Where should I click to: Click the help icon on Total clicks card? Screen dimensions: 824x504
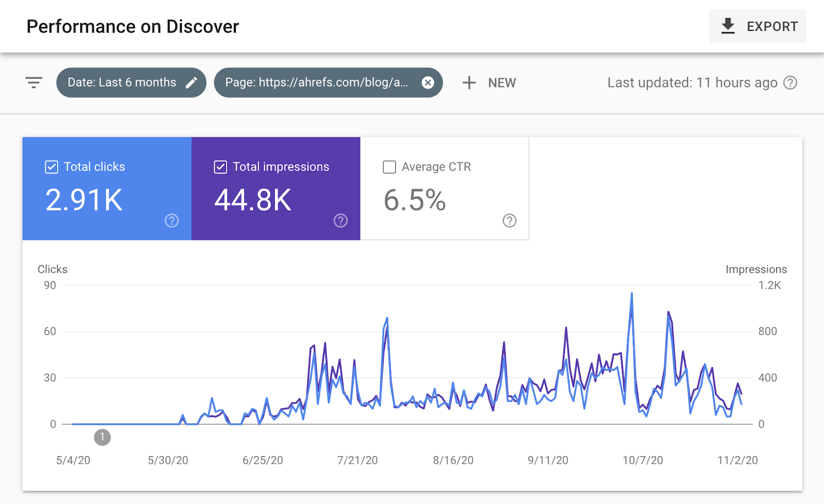click(x=171, y=221)
